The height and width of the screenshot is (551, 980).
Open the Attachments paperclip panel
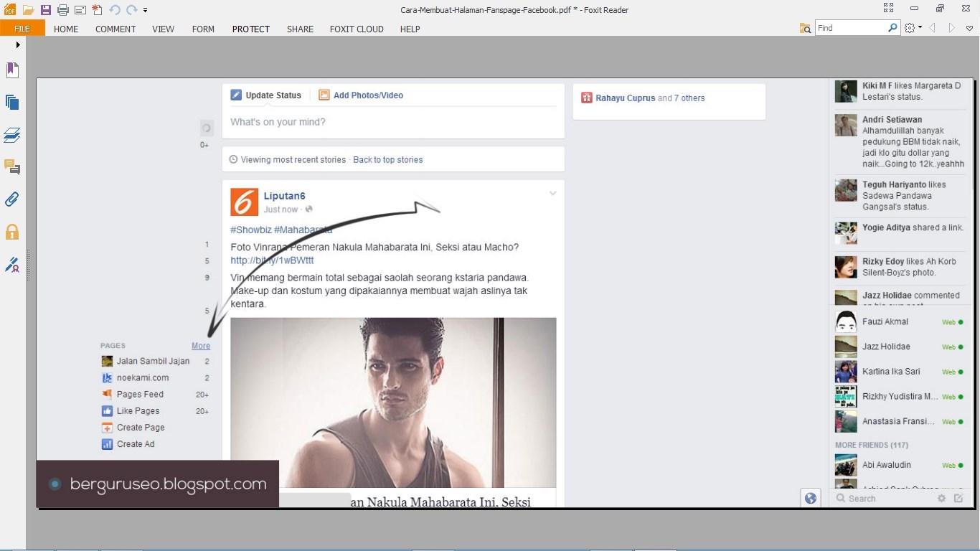click(12, 199)
